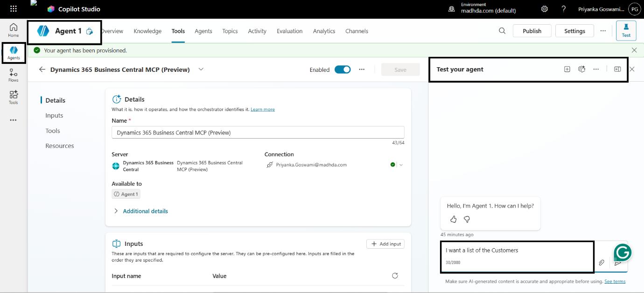This screenshot has width=644, height=293.
Task: Click the Add input button
Action: tap(385, 244)
